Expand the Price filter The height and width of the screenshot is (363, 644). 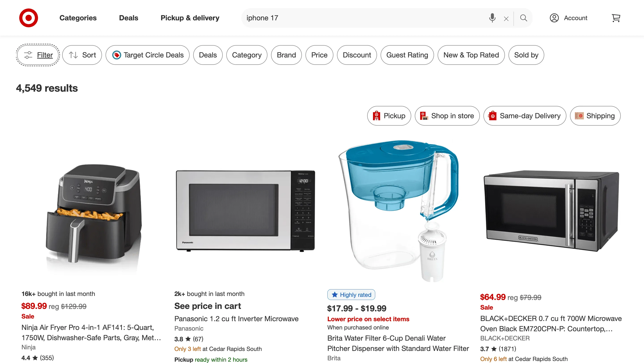[x=319, y=55]
